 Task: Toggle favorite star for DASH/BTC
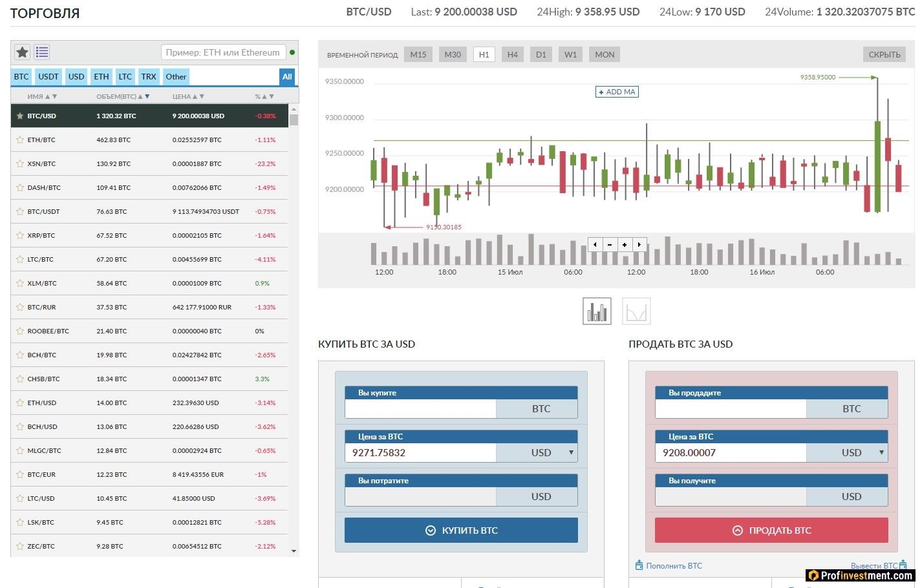pos(20,187)
